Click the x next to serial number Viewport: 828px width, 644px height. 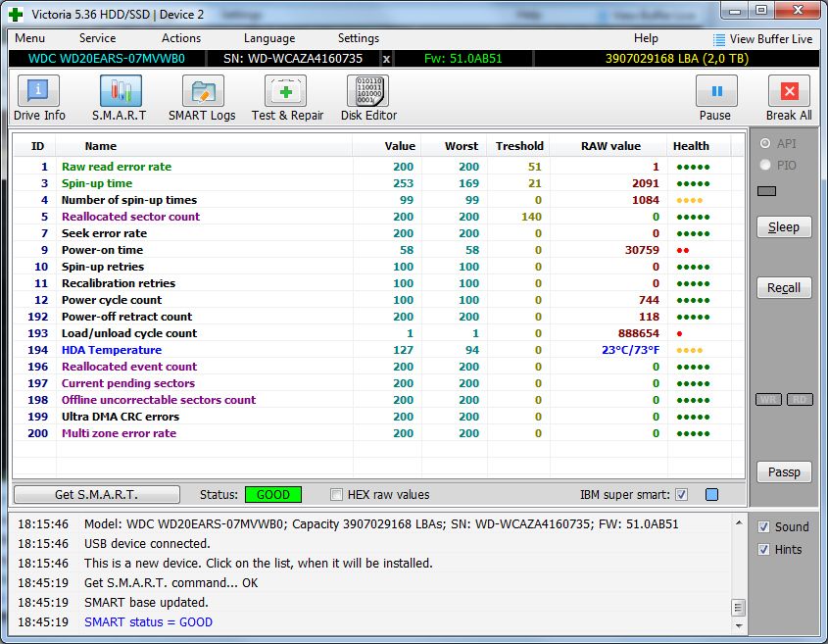[386, 59]
